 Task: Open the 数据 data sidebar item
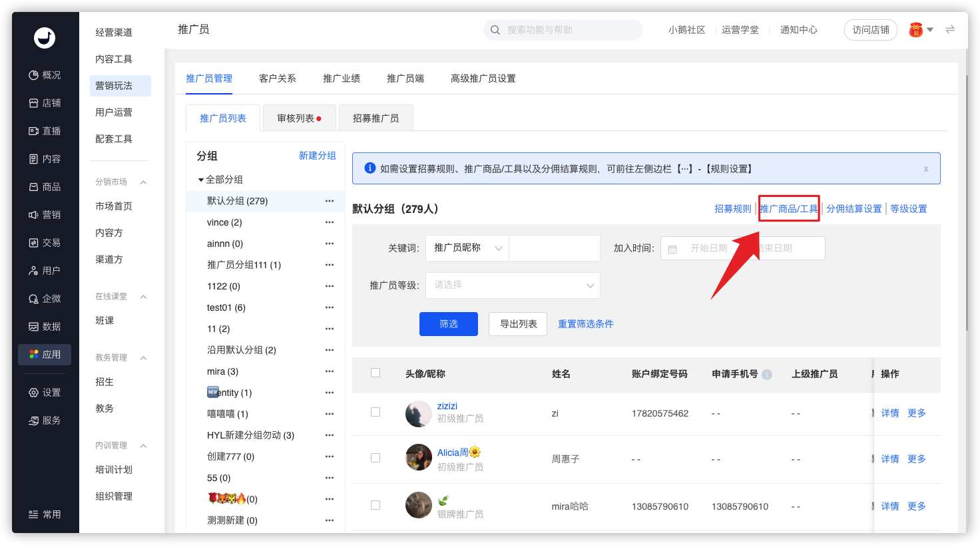pos(45,327)
